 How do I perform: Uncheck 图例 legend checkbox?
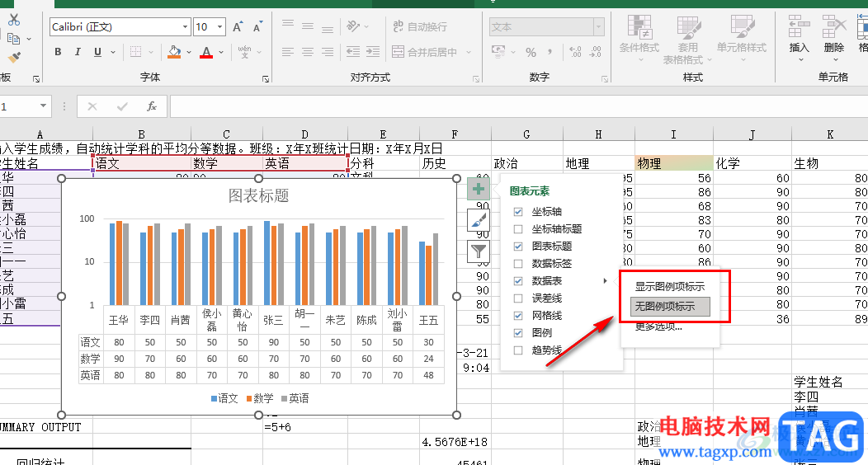pyautogui.click(x=518, y=333)
